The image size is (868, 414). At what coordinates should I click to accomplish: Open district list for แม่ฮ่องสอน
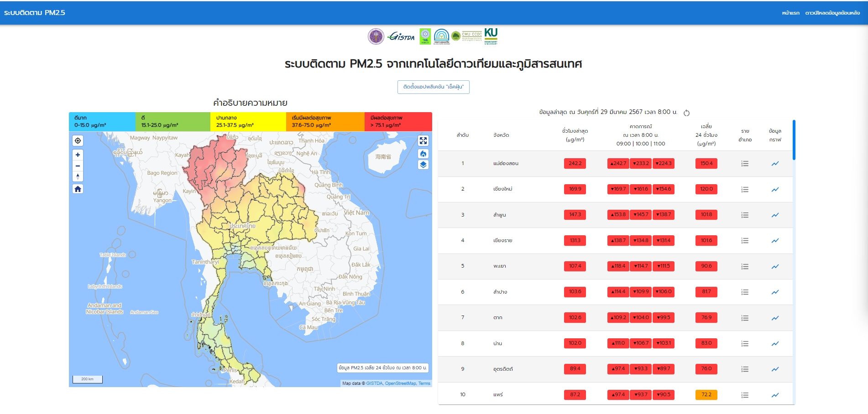click(x=745, y=163)
